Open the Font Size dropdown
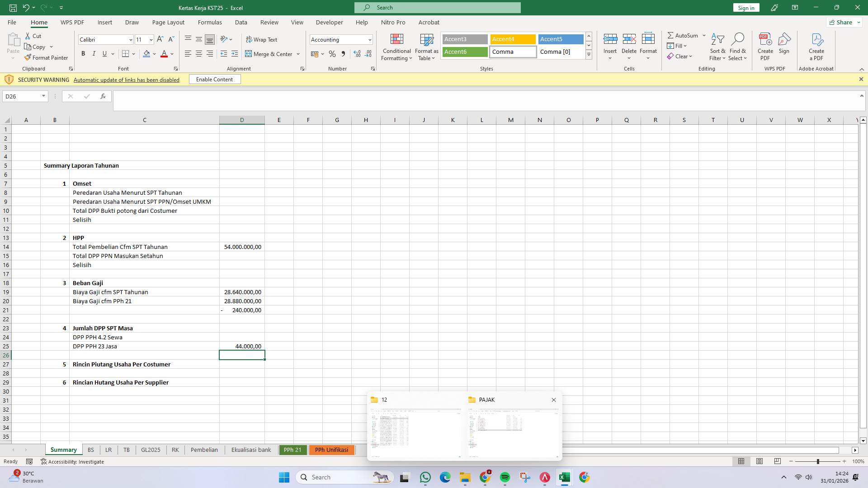 [151, 40]
